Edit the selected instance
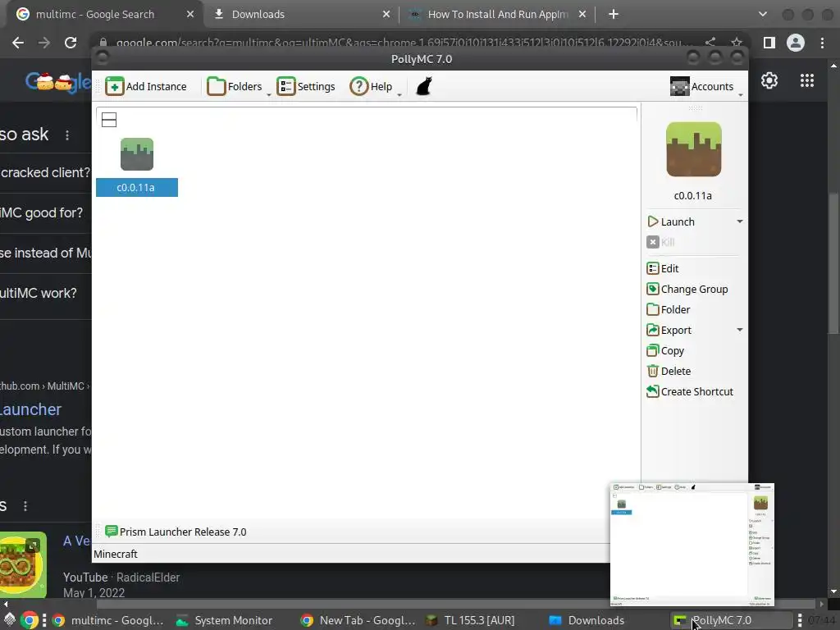 [x=663, y=268]
